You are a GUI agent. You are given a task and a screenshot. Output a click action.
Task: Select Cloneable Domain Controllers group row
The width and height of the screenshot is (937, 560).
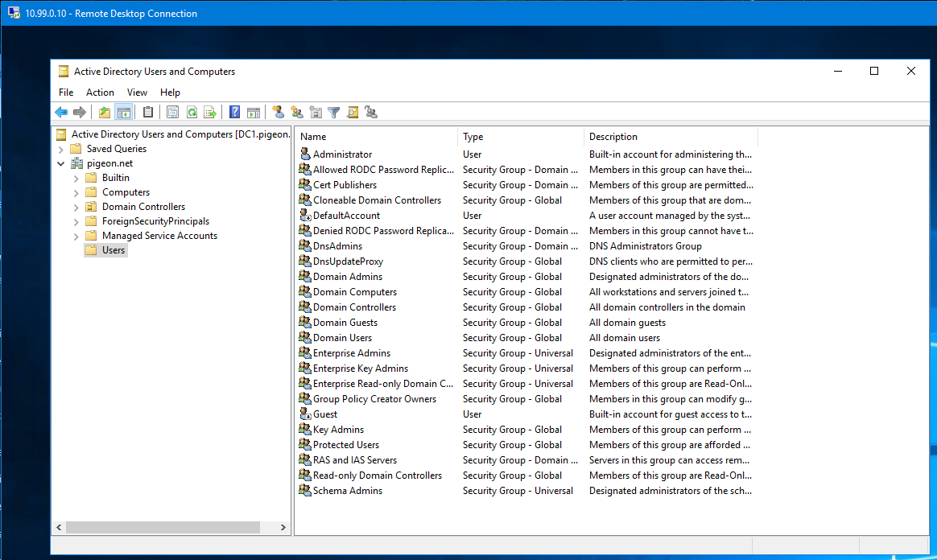(x=526, y=200)
